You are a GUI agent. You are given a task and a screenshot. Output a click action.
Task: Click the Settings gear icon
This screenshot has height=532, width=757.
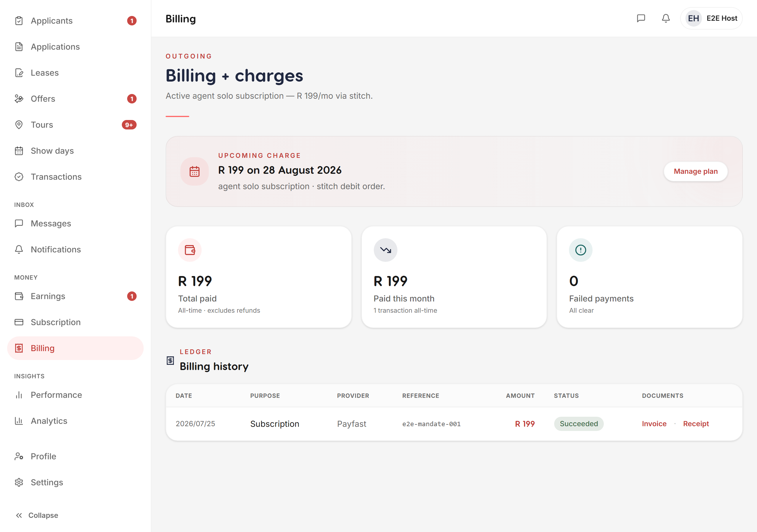pos(19,483)
